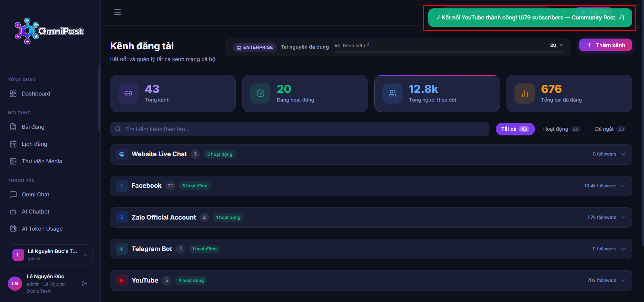The width and height of the screenshot is (644, 302).
Task: Click the LN user avatar
Action: [15, 284]
